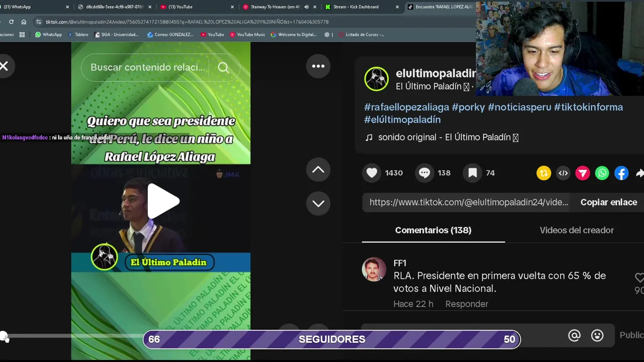Go to previous video with up chevron
644x362 pixels.
pyautogui.click(x=318, y=170)
